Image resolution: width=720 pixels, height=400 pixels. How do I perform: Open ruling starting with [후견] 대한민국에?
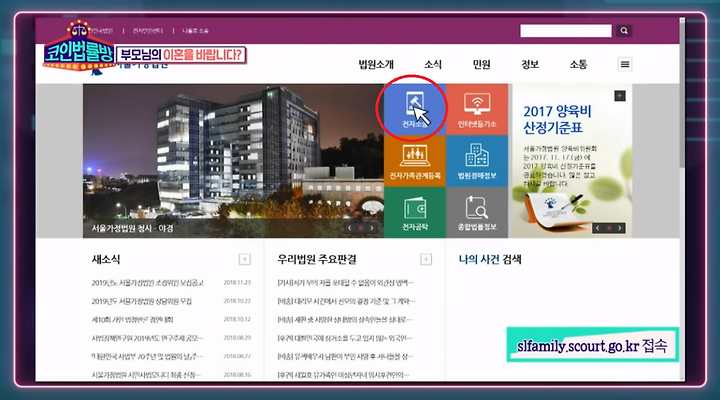[x=345, y=338]
